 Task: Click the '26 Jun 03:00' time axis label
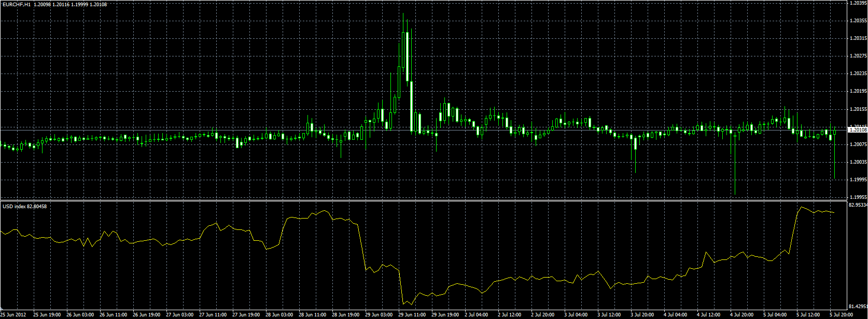pyautogui.click(x=80, y=315)
